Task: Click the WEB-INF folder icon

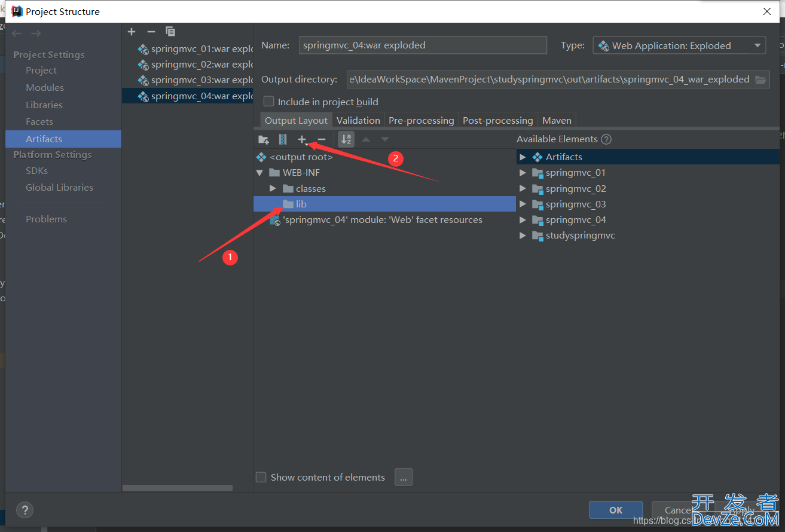Action: [x=274, y=173]
